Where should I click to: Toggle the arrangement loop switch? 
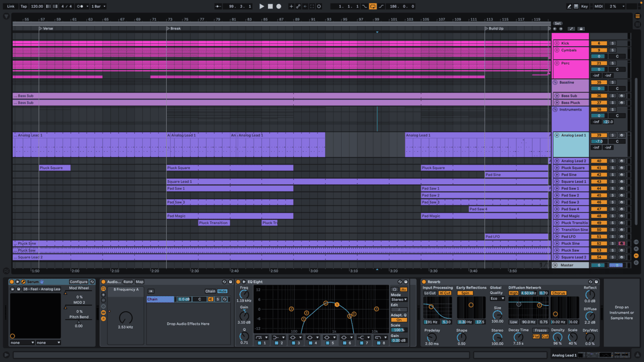(373, 6)
